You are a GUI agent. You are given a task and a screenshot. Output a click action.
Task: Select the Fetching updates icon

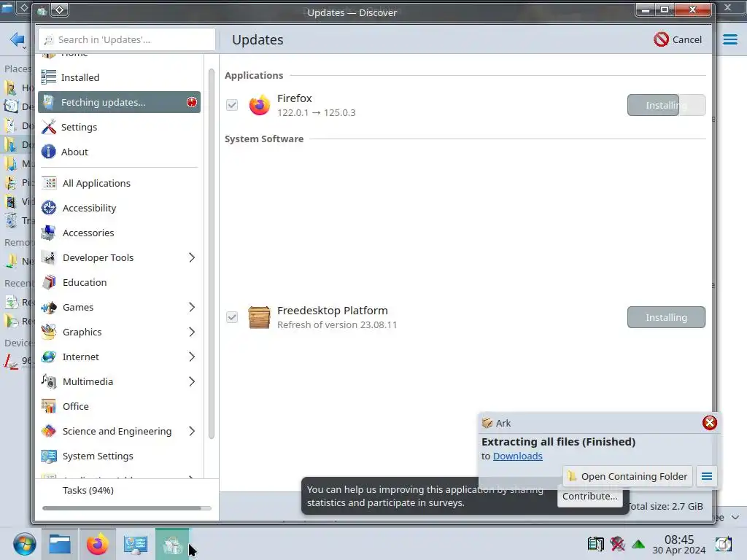[49, 102]
